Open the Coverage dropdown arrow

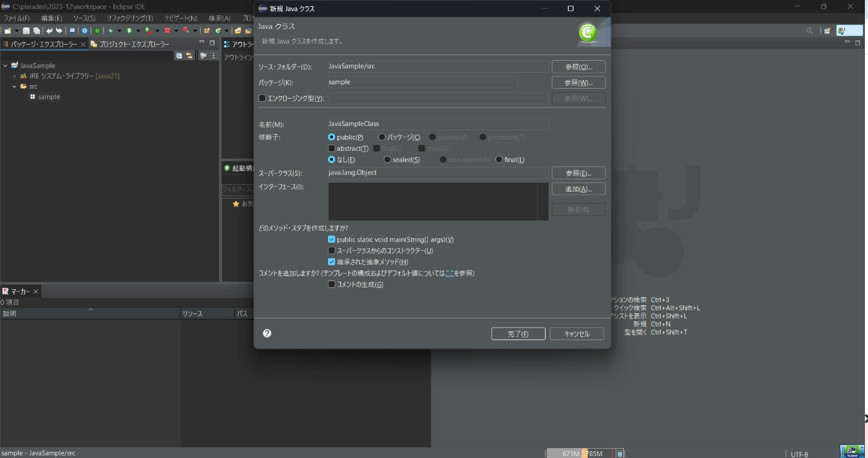(157, 30)
